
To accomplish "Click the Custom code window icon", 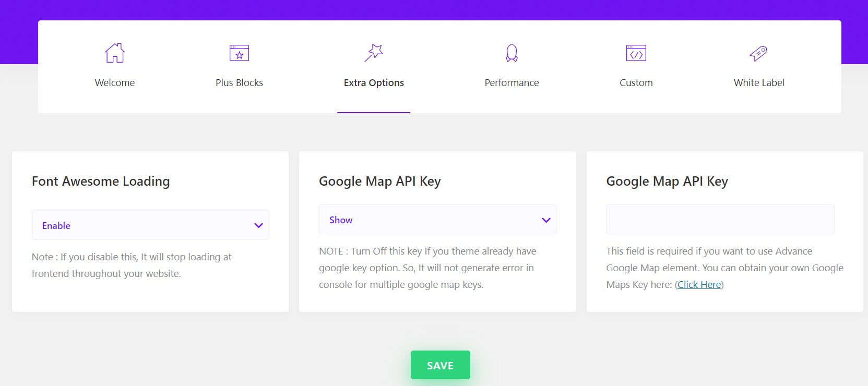I will tap(636, 53).
